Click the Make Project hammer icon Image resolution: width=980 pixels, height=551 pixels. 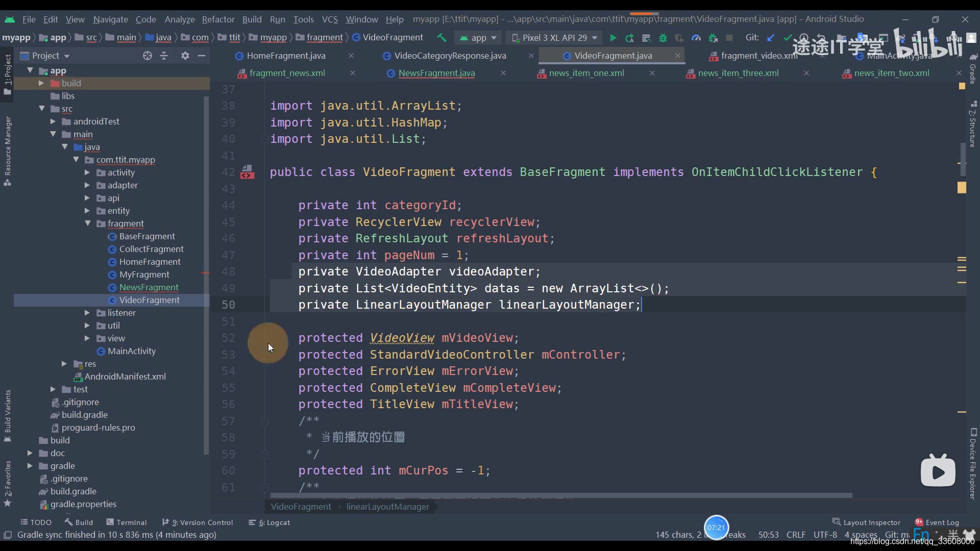coord(442,38)
